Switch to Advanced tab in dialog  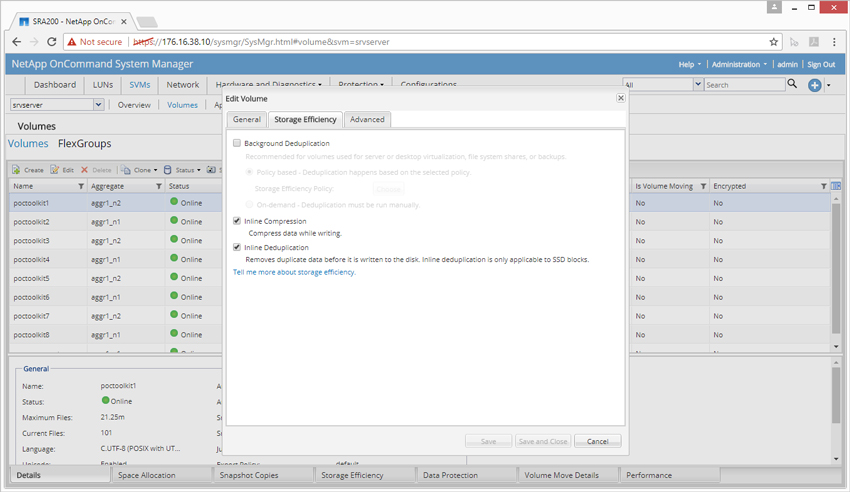(x=367, y=119)
